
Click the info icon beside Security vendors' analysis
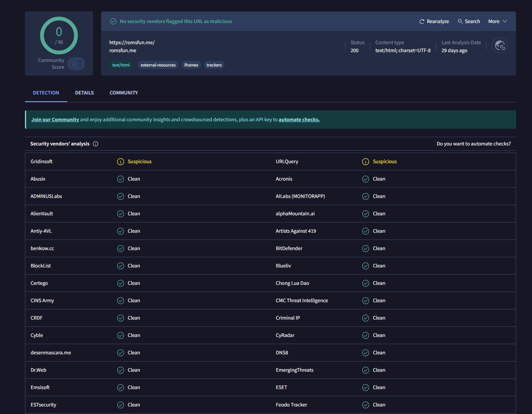click(96, 144)
